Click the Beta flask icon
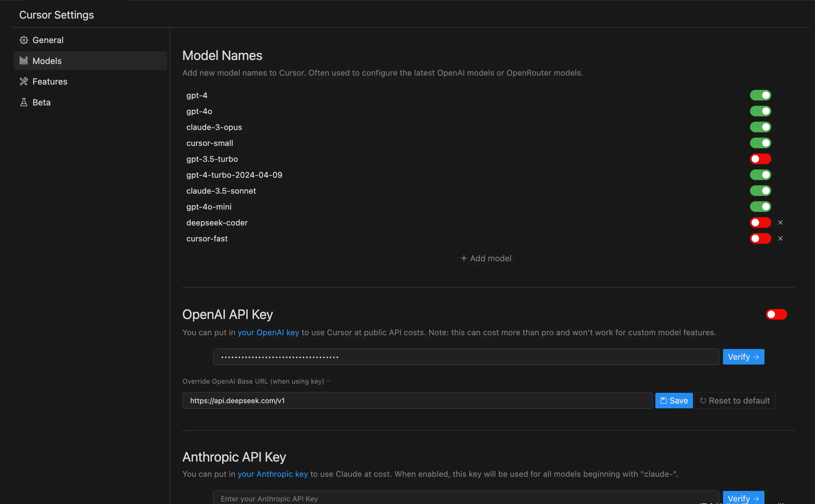815x504 pixels. 24,102
